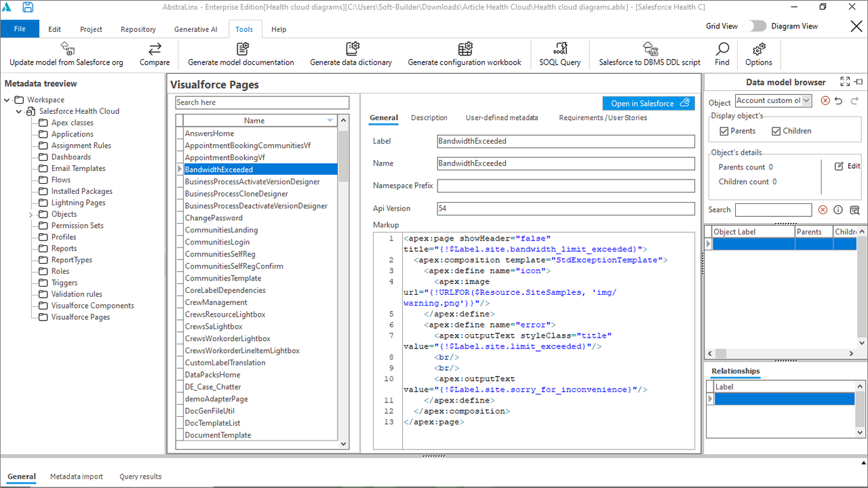This screenshot has width=868, height=488.
Task: Click the Api Version input field
Action: [x=566, y=209]
